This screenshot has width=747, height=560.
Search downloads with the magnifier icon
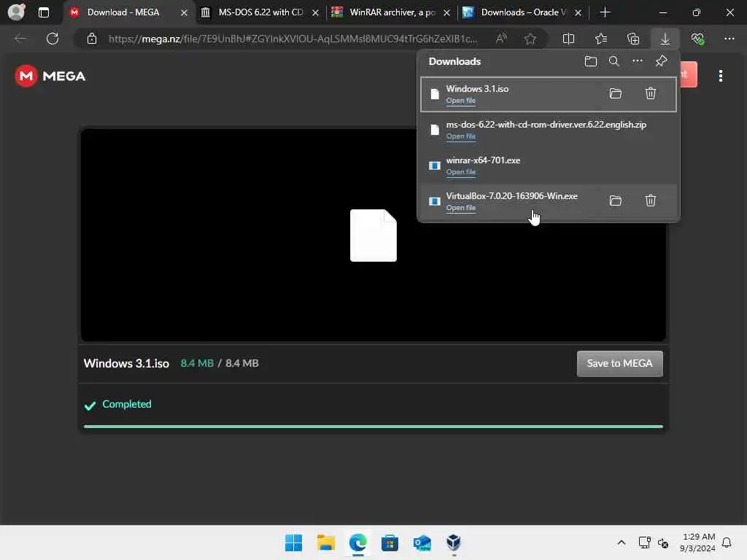[614, 61]
